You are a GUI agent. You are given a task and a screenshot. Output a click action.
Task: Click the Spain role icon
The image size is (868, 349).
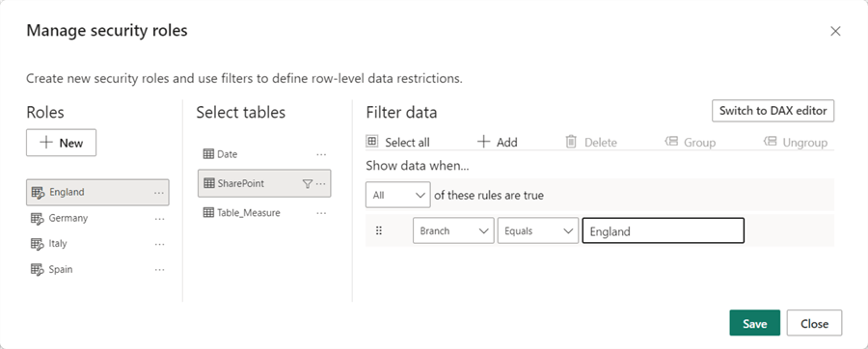tap(37, 270)
